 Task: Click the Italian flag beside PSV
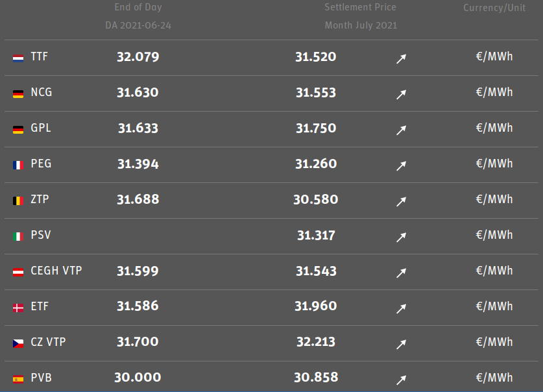(x=18, y=236)
